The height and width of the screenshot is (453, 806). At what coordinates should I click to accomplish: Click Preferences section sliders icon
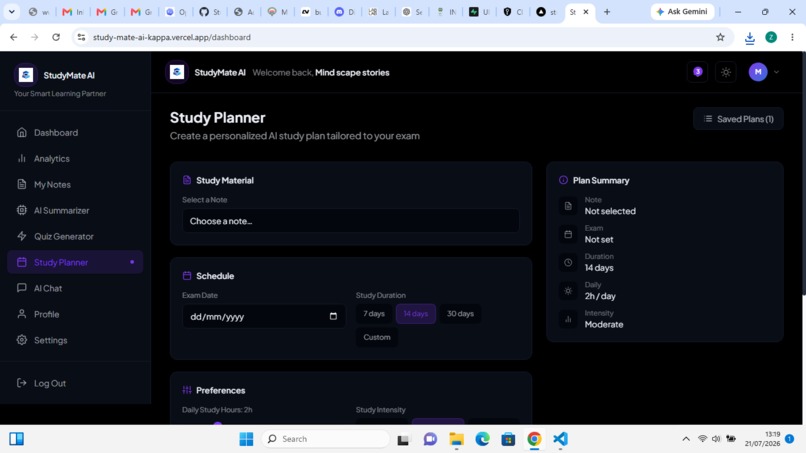click(187, 390)
